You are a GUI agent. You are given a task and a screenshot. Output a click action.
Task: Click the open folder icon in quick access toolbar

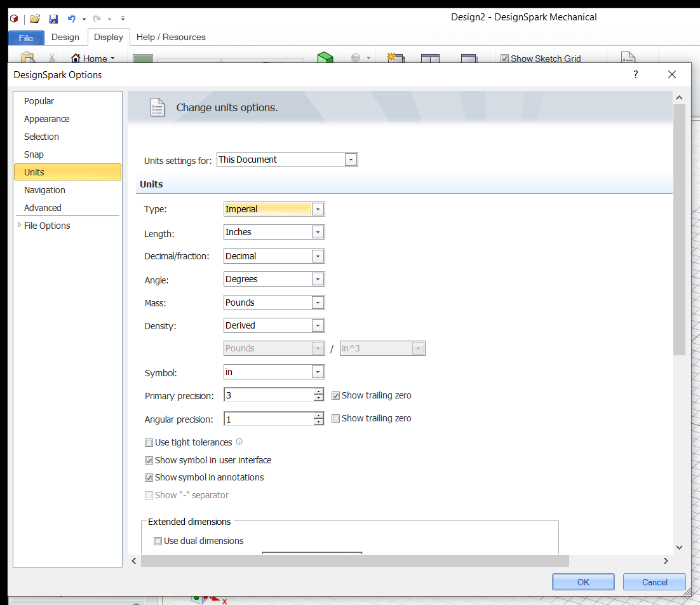coord(35,18)
